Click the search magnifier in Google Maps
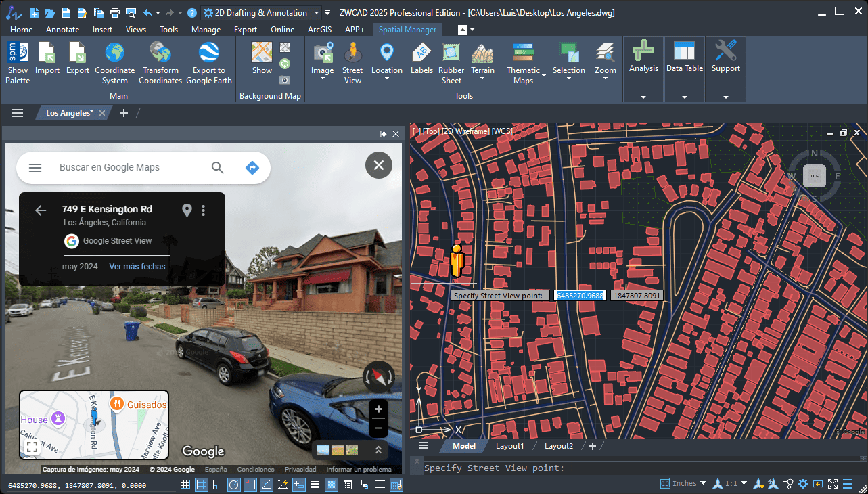Image resolution: width=868 pixels, height=494 pixels. (217, 167)
